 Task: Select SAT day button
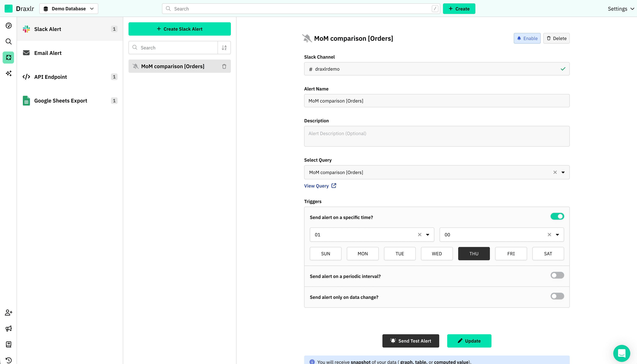click(x=548, y=254)
